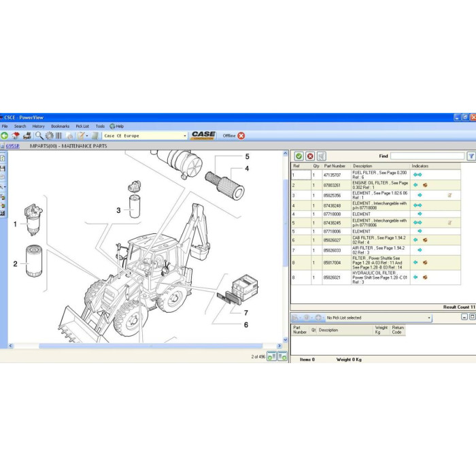The image size is (476, 476).
Task: Select the HYDRAULIC OIL FILTER row
Action: pyautogui.click(x=376, y=277)
